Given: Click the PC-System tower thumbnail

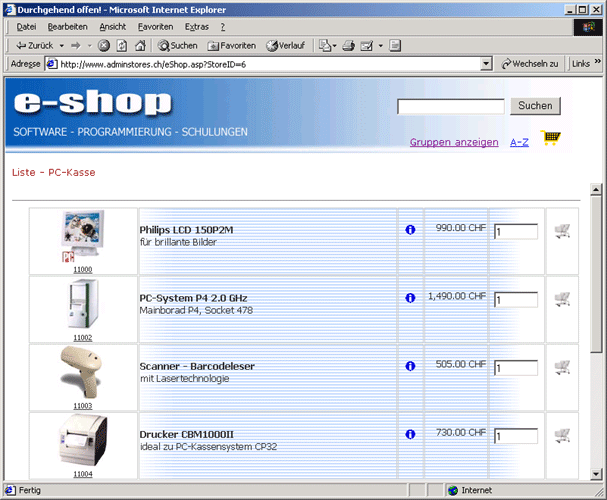Looking at the screenshot, I should [x=83, y=304].
